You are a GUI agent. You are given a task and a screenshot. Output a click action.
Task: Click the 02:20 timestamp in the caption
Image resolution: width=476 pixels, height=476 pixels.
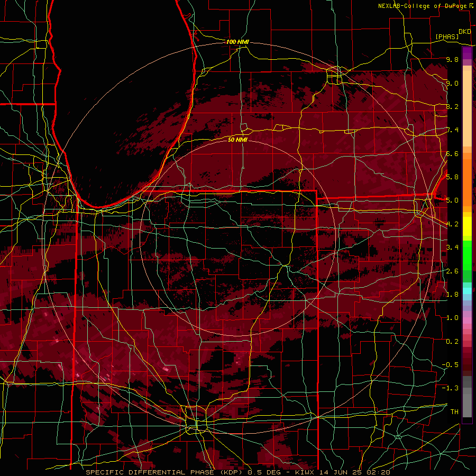(380, 472)
